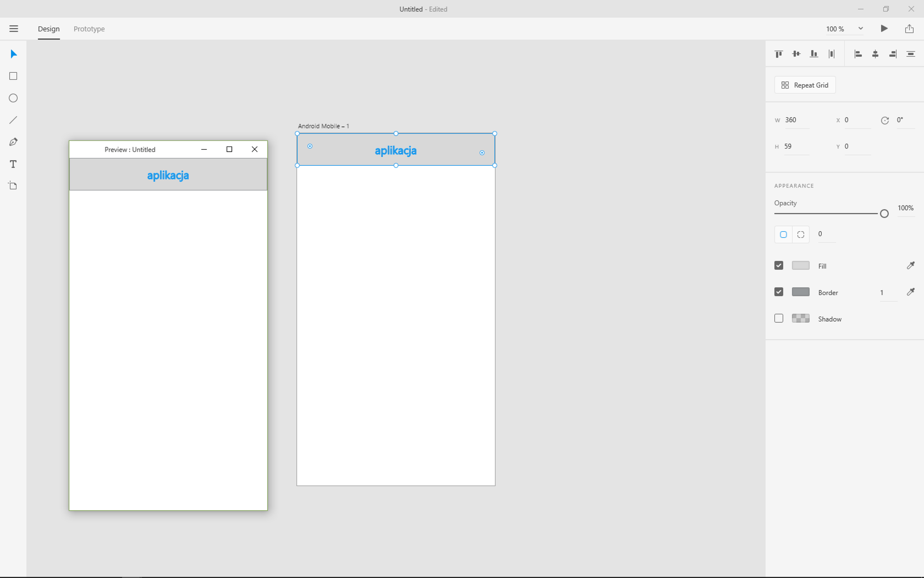Screen dimensions: 924x578
Task: Edit the width field value 360
Action: click(x=796, y=120)
